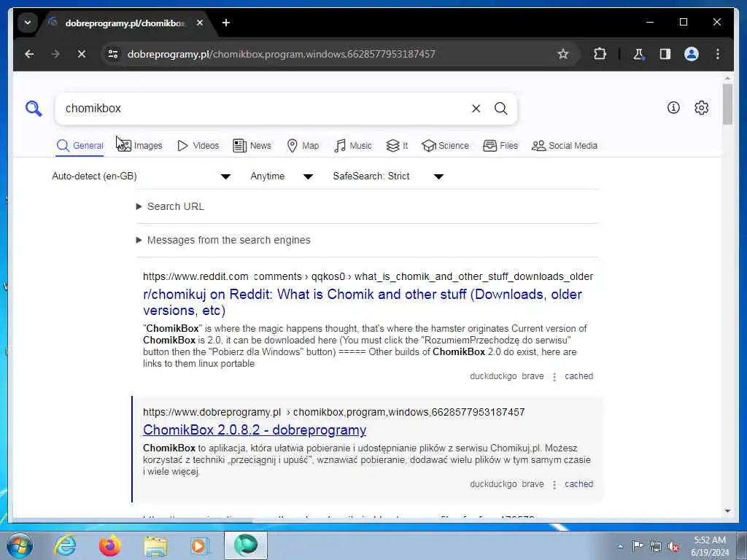The width and height of the screenshot is (747, 560).
Task: Click the scrollbar down arrow
Action: [x=727, y=511]
